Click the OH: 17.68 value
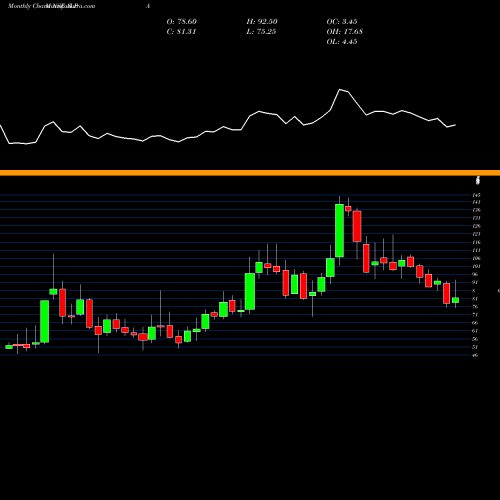Viewport: 500px width, 500px height. tap(345, 32)
